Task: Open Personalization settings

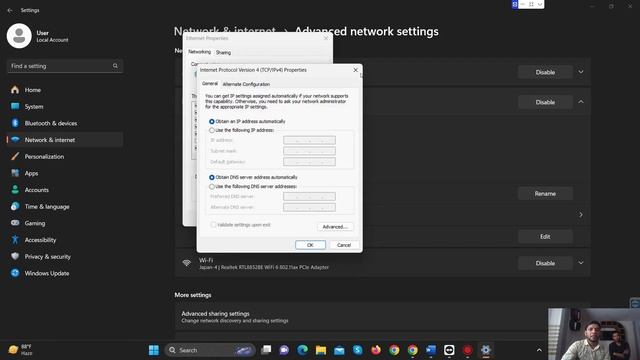Action: (x=44, y=157)
